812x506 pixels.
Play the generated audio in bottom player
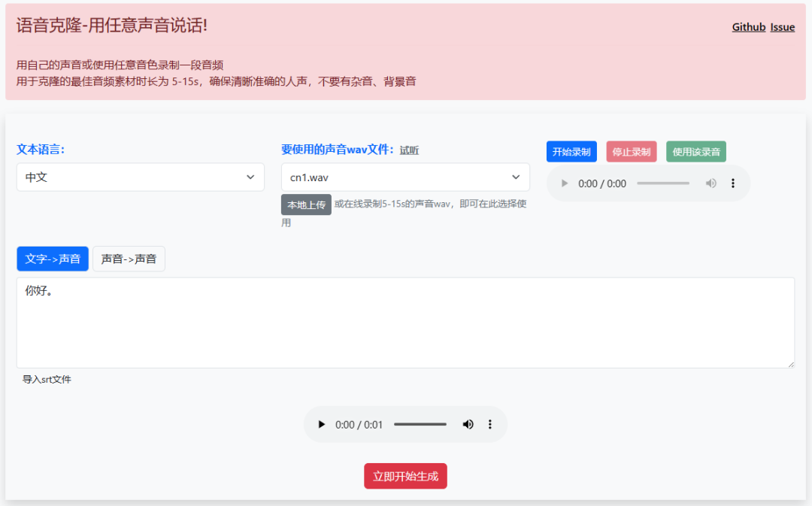[x=322, y=424]
